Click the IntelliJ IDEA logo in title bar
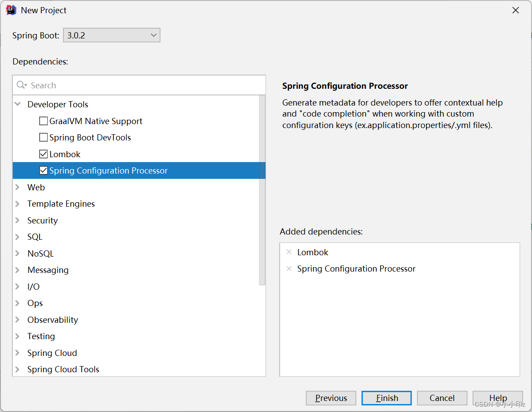 click(x=11, y=10)
